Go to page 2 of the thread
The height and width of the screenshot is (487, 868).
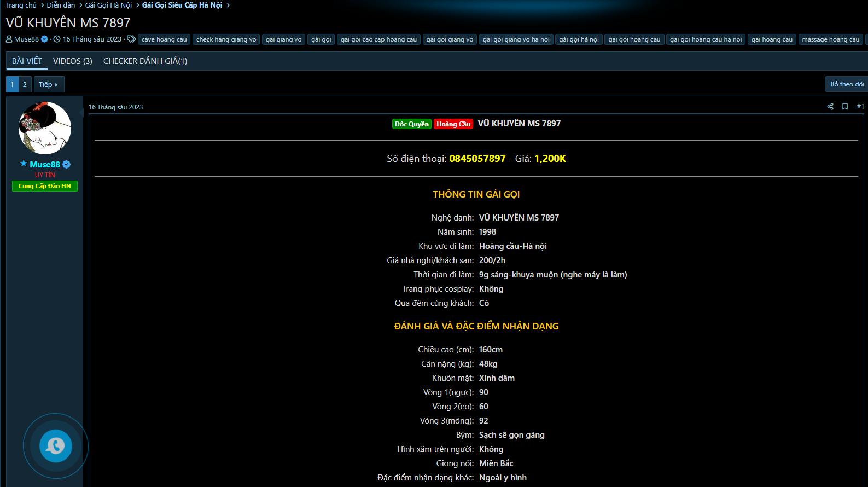click(25, 84)
